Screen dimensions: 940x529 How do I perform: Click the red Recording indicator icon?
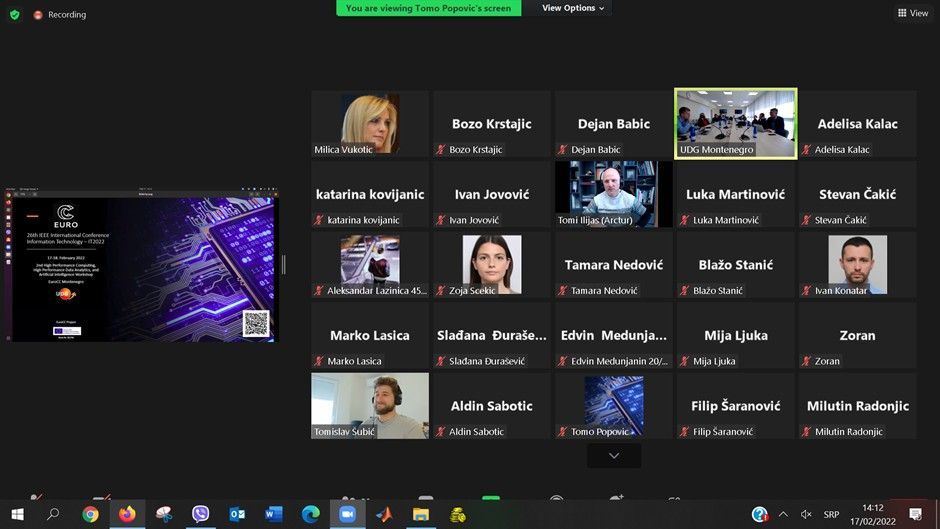(38, 15)
